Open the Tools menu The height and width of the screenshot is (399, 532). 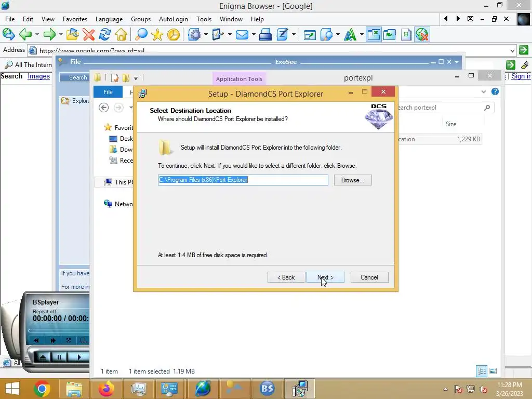point(204,19)
